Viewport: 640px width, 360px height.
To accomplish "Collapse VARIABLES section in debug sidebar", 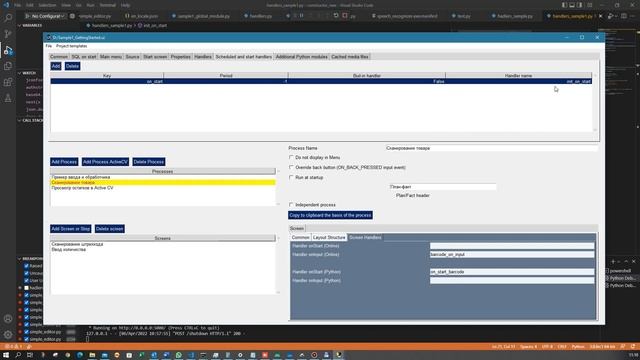I will click(x=30, y=25).
